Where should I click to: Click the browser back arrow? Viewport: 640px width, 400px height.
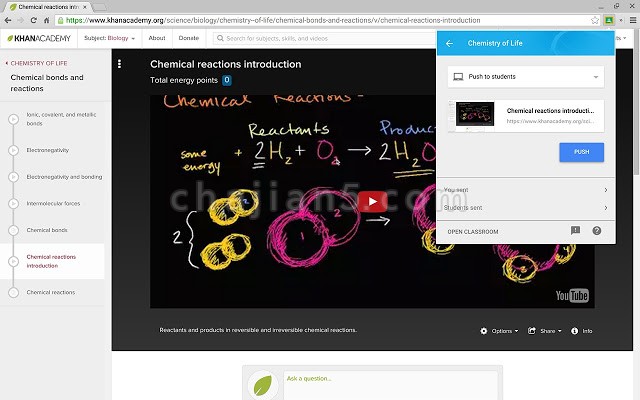[8, 20]
